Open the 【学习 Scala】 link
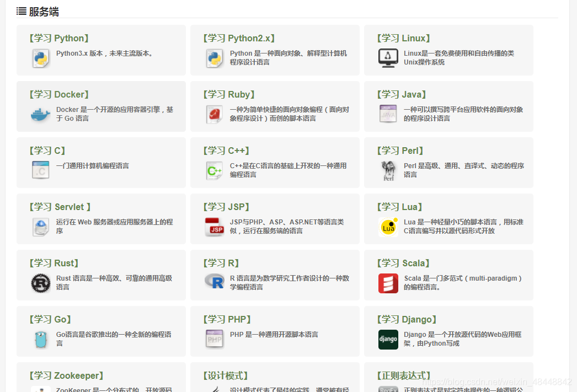Viewport: 577px width, 392px height. point(403,264)
